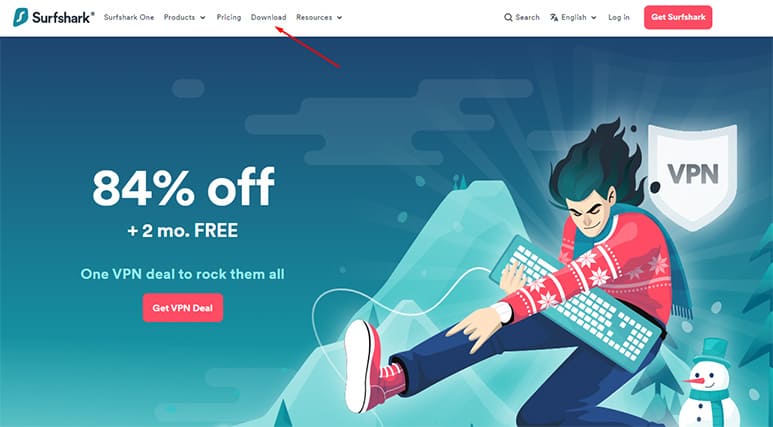This screenshot has height=427, width=773.
Task: Click the red sneaker illustration
Action: pos(370,365)
